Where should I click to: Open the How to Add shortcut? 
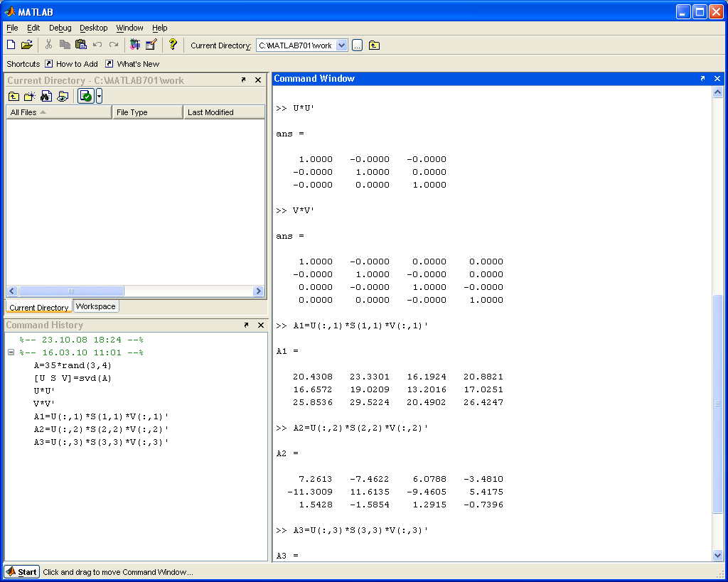[x=72, y=64]
